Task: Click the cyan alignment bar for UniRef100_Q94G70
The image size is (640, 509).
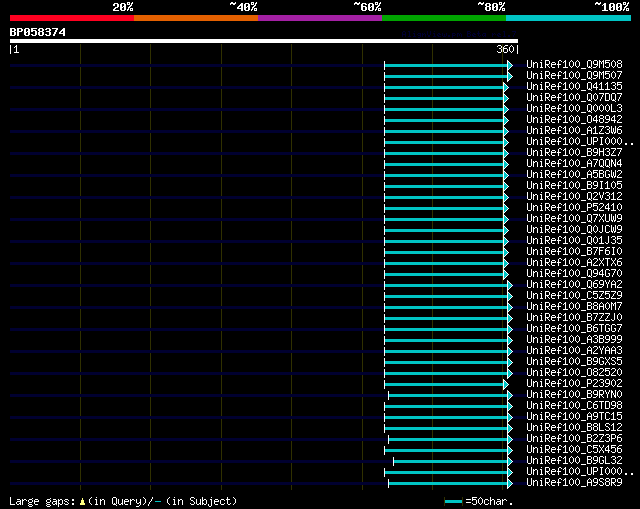Action: coord(444,274)
